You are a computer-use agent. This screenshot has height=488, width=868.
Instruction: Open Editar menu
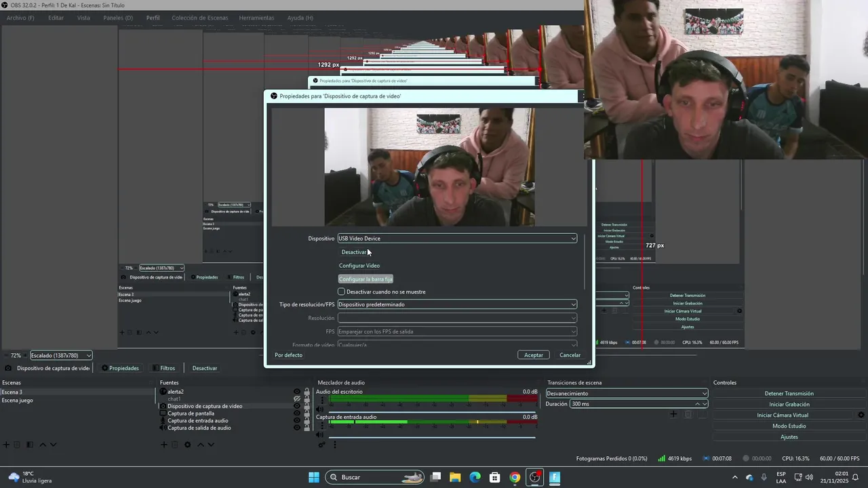click(56, 18)
